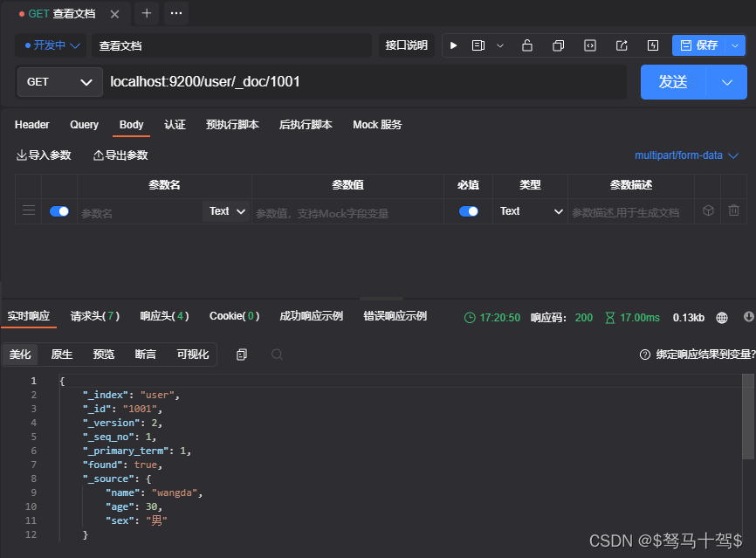Screen dimensions: 756x558
Task: Toggle the parameter enabled switch
Action: [59, 211]
